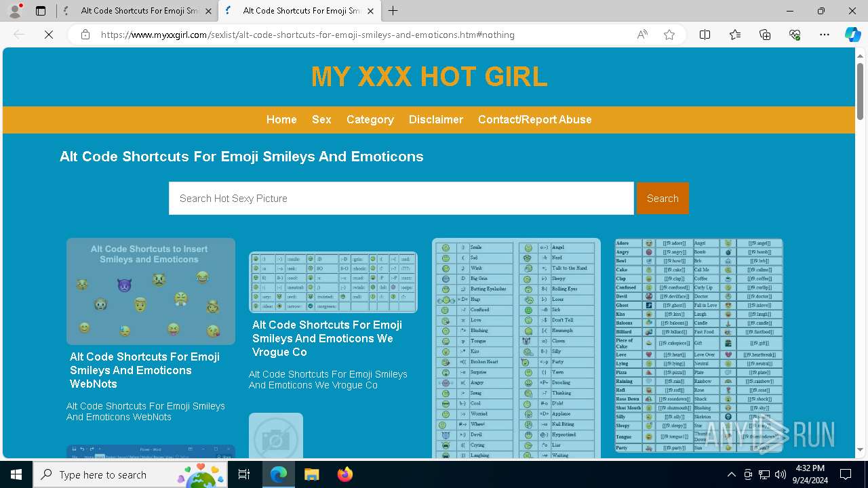Viewport: 868px width, 488px height.
Task: Open the Disclaimer page
Action: 436,119
